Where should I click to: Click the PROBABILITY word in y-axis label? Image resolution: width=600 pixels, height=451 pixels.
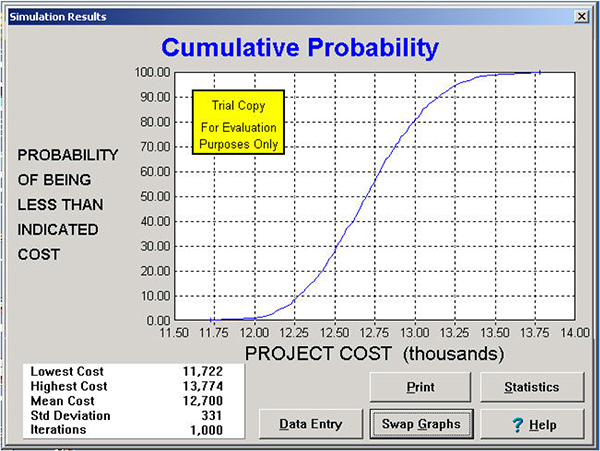[x=68, y=155]
